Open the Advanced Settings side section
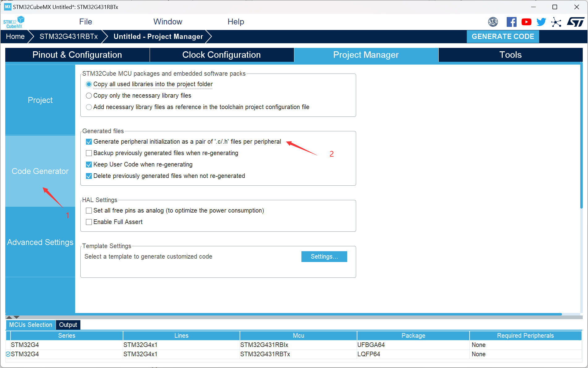The width and height of the screenshot is (588, 368). [40, 242]
